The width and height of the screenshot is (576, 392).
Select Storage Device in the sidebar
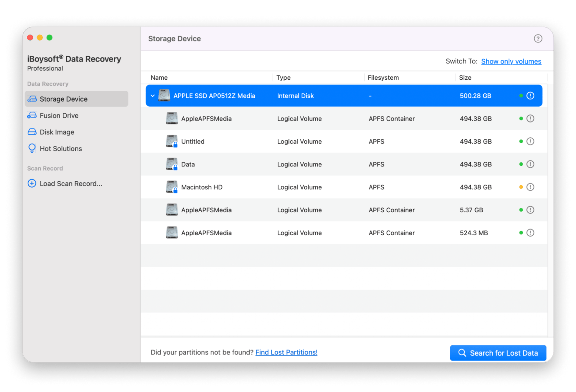coord(76,99)
